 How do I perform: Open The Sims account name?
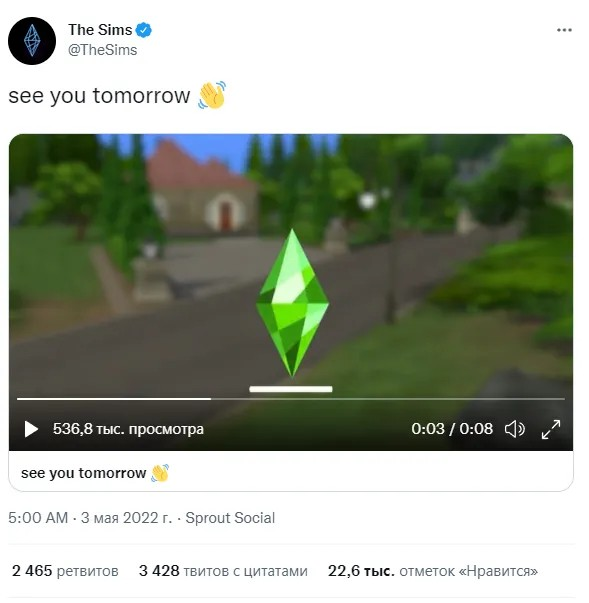tap(100, 30)
